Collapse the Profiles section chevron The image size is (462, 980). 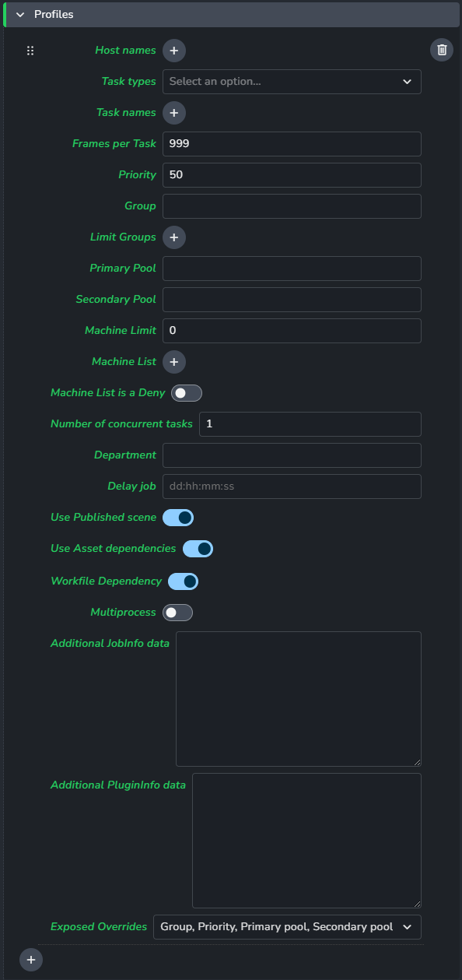point(20,15)
